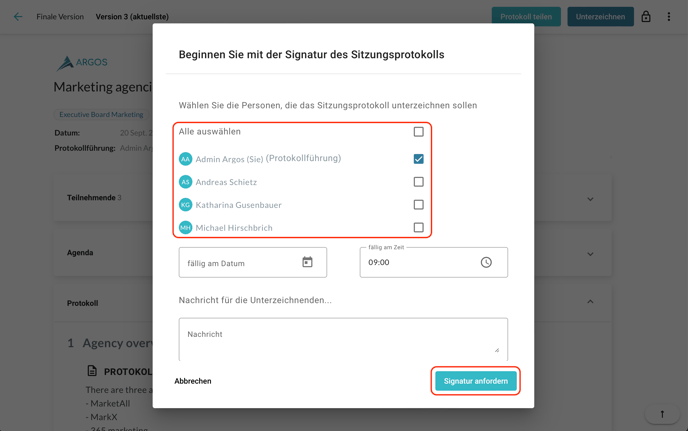Viewport: 688px width, 431px height.
Task: Uncheck the Admin Argos checkbox
Action: (418, 159)
